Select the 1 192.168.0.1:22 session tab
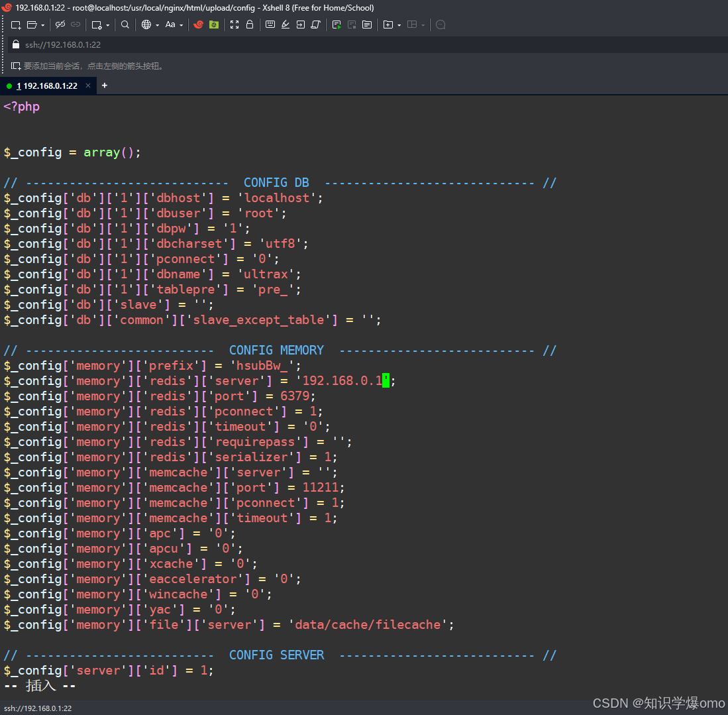The height and width of the screenshot is (715, 728). coord(47,86)
